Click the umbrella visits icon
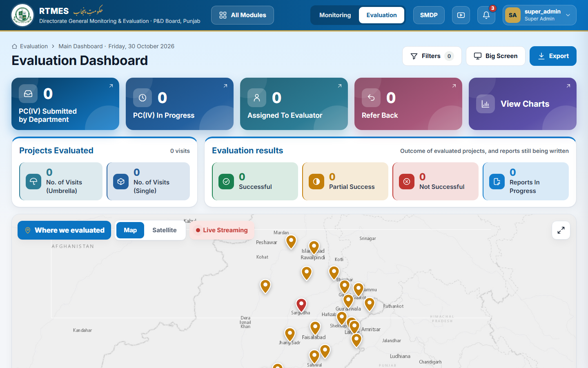The width and height of the screenshot is (588, 368). coord(33,182)
